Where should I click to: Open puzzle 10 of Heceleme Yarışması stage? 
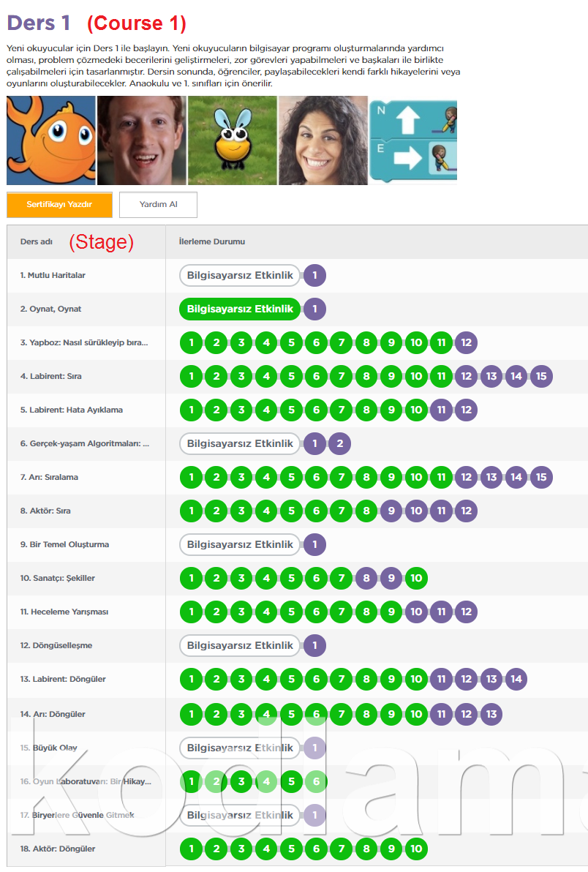(416, 612)
